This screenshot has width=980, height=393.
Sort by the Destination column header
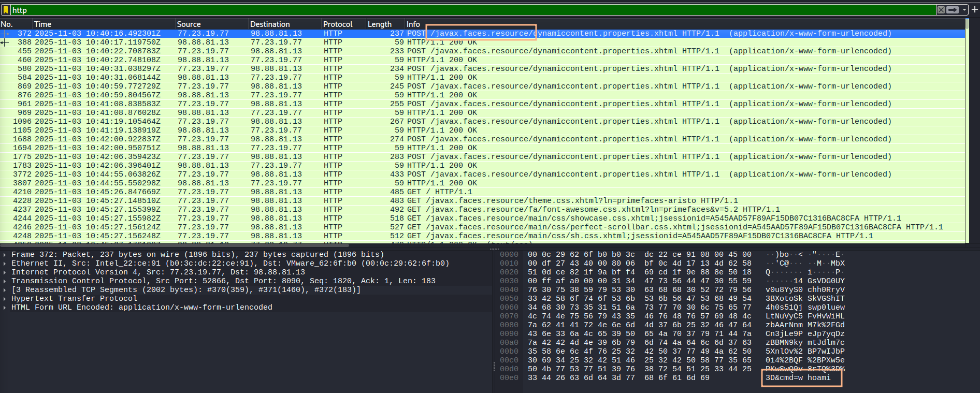285,24
